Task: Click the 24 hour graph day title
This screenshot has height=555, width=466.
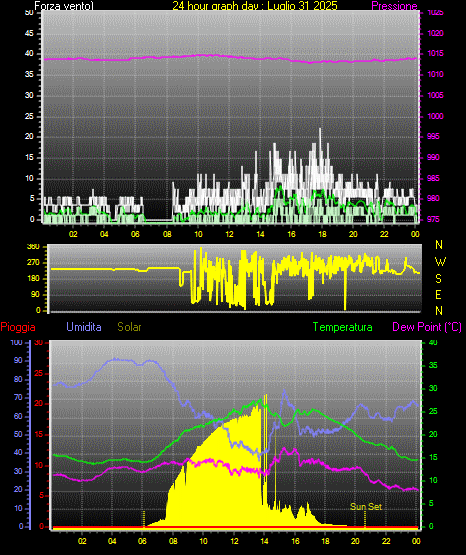Action: tap(255, 6)
